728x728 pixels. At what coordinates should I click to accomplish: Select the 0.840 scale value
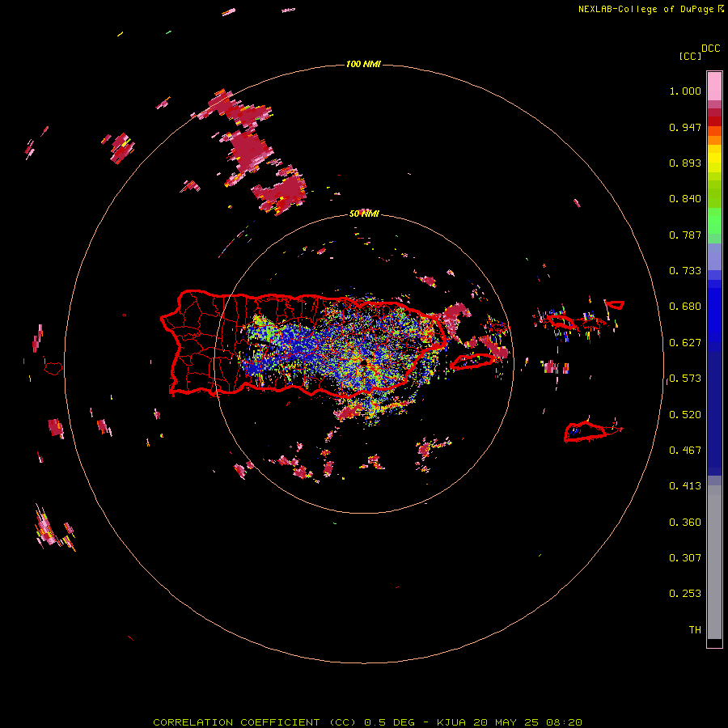[685, 199]
